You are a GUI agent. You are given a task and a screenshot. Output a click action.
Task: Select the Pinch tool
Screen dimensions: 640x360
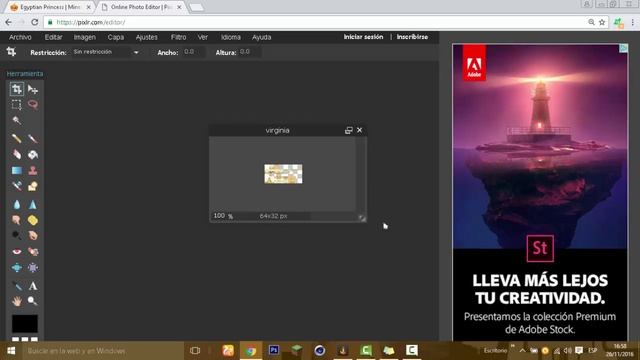[x=33, y=267]
